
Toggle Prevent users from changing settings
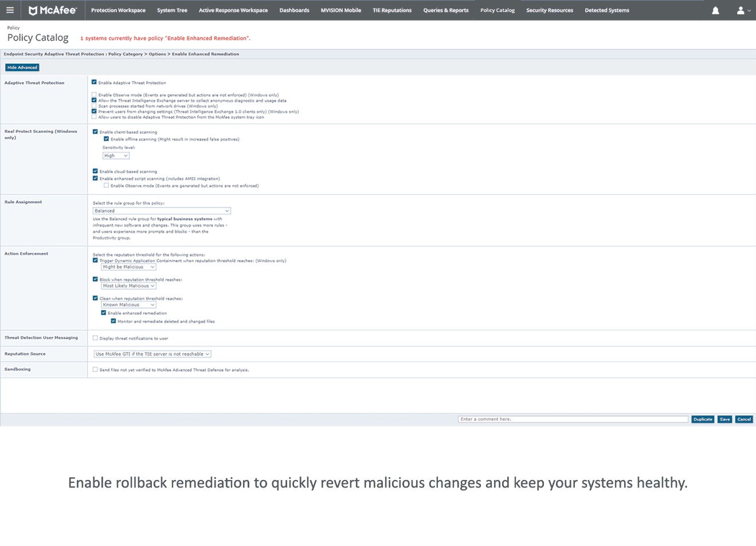pos(94,111)
